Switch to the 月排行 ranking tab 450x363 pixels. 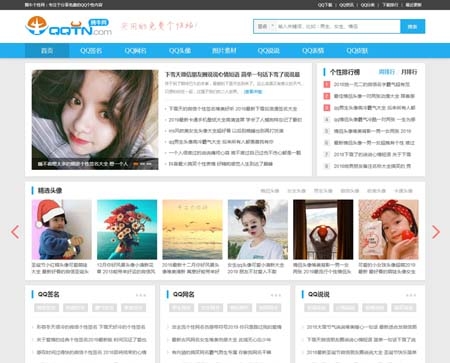409,72
